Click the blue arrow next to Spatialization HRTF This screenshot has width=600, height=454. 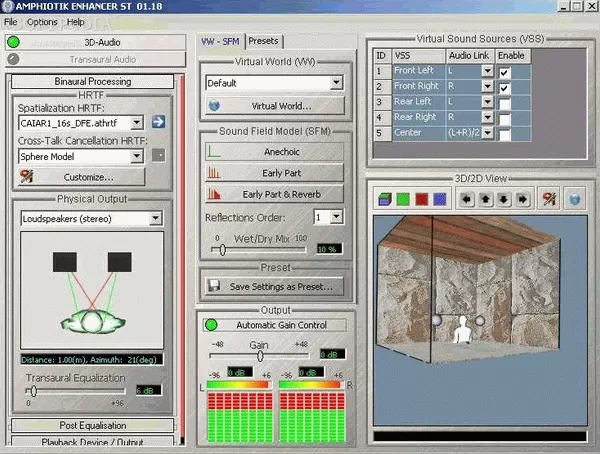tap(158, 122)
